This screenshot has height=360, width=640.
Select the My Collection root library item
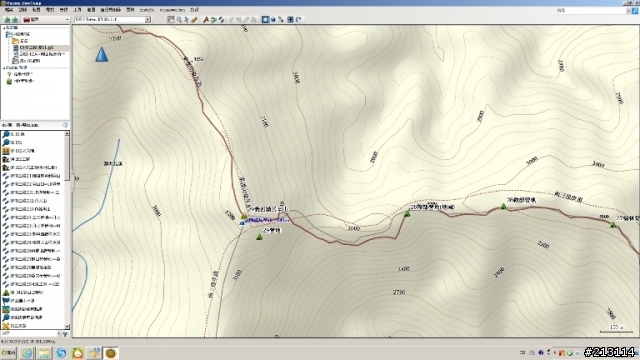[x=18, y=34]
